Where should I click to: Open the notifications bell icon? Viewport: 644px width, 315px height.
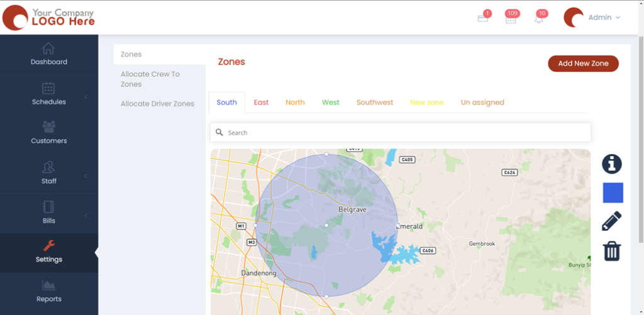pos(539,18)
